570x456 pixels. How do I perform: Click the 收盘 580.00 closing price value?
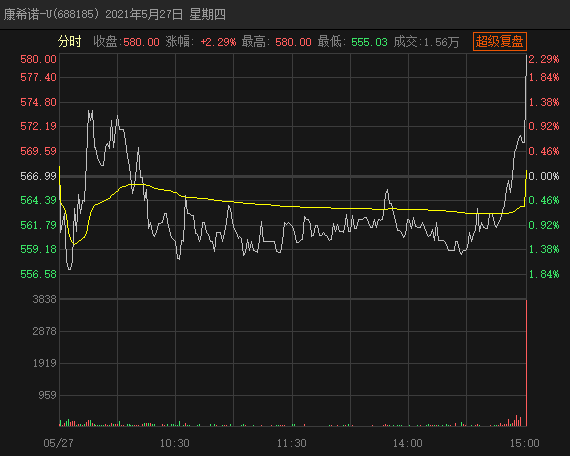point(142,42)
